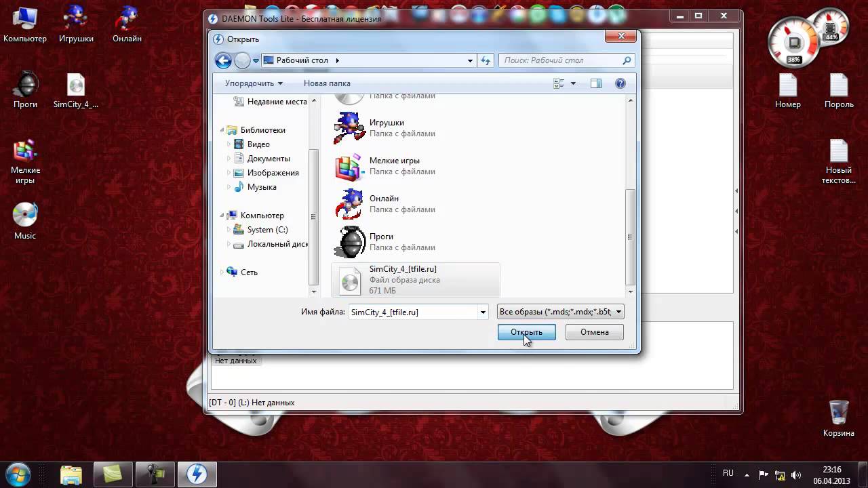Select the SimCity_4_[tfile.ru] disc image file
This screenshot has height=488, width=868.
pyautogui.click(x=416, y=280)
